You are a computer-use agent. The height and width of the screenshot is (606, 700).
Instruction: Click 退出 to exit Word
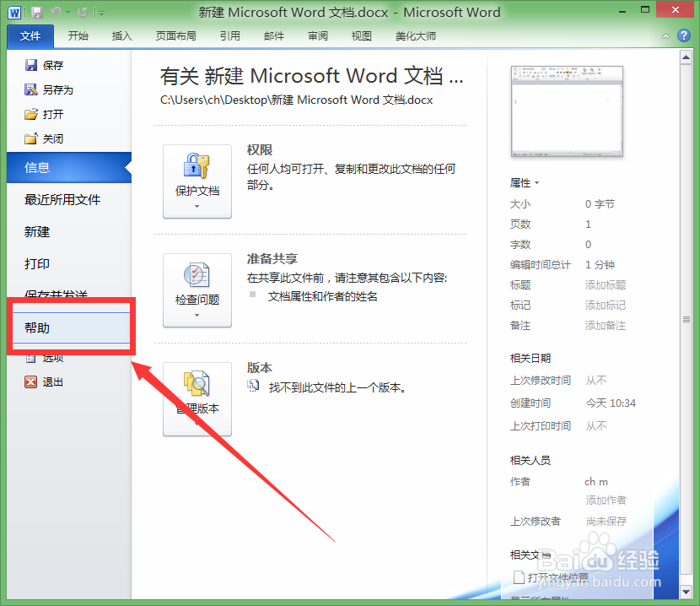44,382
